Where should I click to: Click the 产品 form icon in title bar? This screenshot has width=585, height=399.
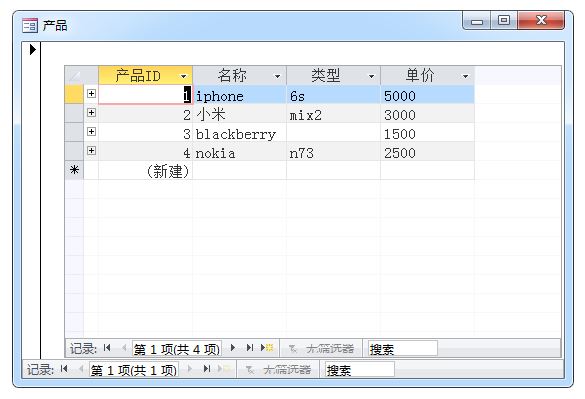coord(30,26)
